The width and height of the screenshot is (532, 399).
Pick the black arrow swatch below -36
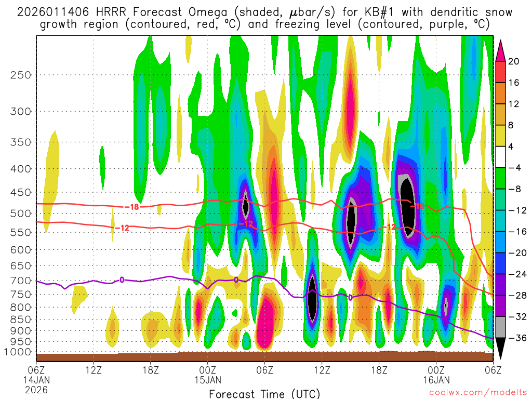pos(500,348)
